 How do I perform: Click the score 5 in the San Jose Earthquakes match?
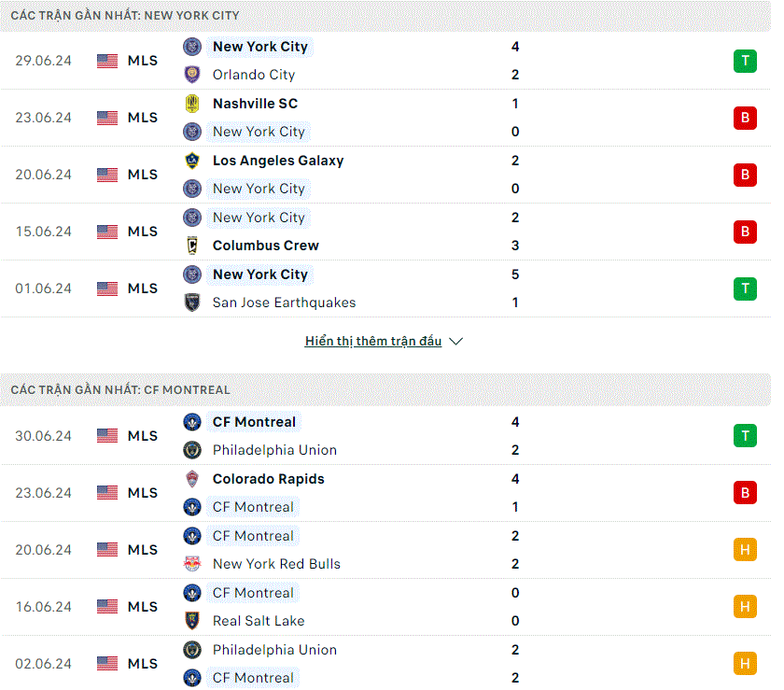click(515, 275)
